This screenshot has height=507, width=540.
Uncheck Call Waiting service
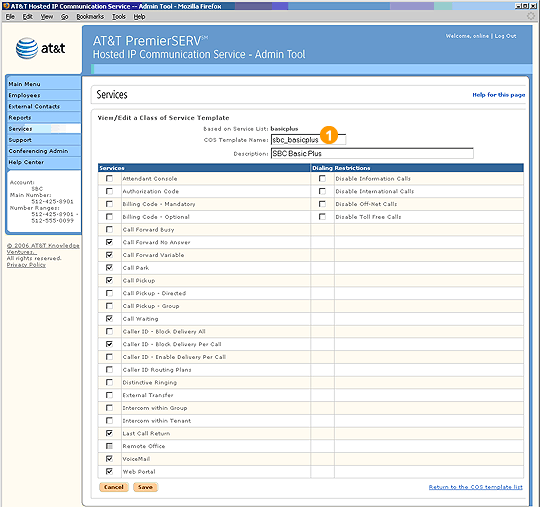[110, 319]
